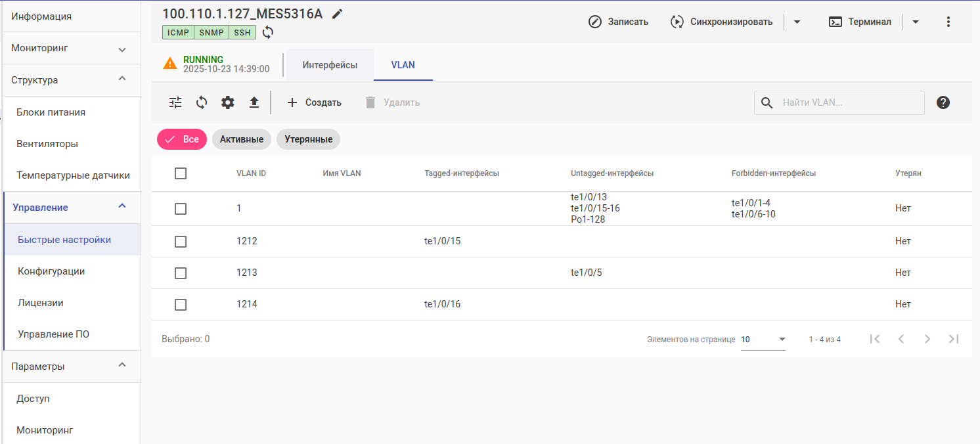Open Конфигурации in the sidebar
The width and height of the screenshot is (980, 444).
(51, 271)
